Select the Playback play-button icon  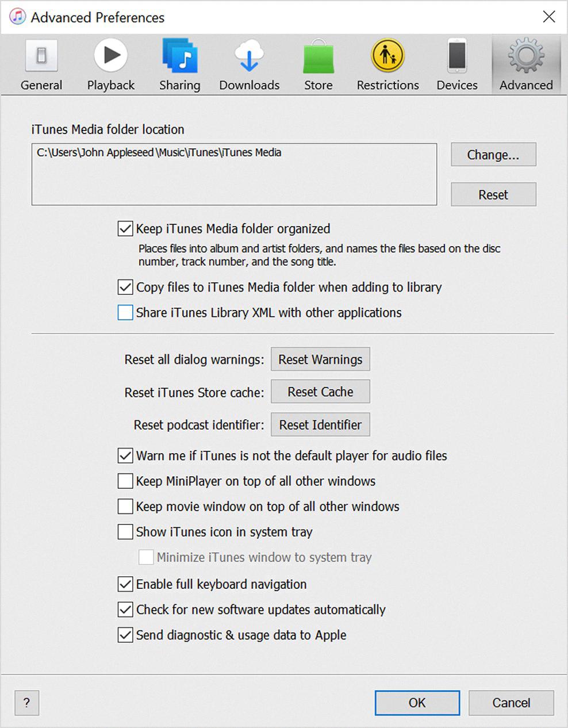[110, 56]
